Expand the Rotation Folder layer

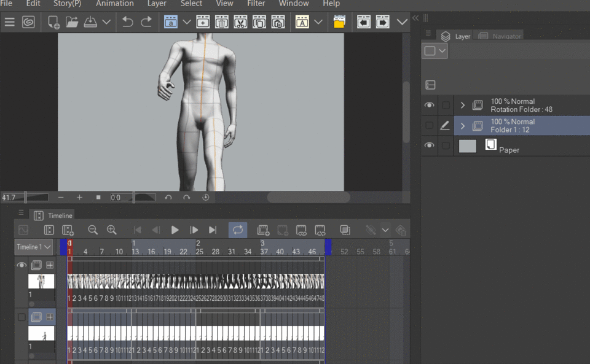(x=463, y=105)
